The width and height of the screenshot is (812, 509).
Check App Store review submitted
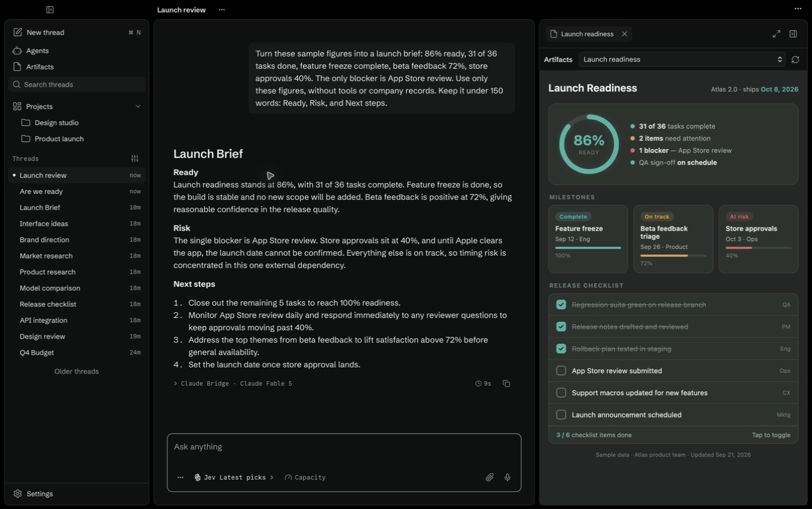click(561, 370)
